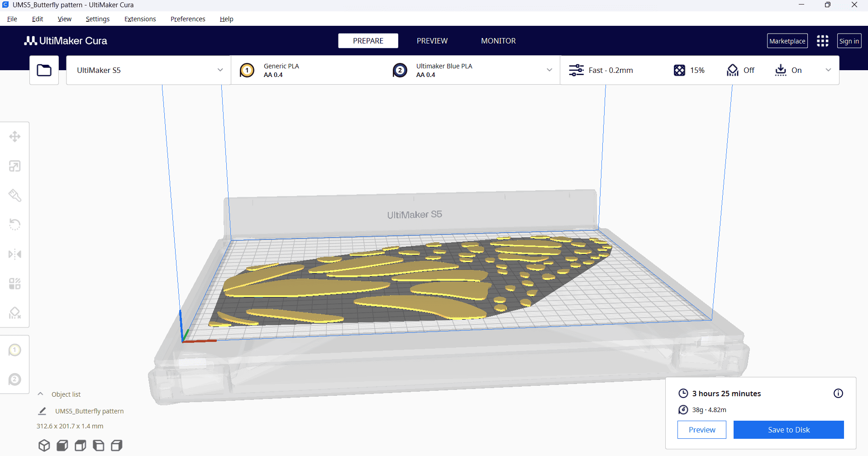Select UMS5_Butterfly pattern in object list
Screen dimensions: 868x456
(x=89, y=411)
